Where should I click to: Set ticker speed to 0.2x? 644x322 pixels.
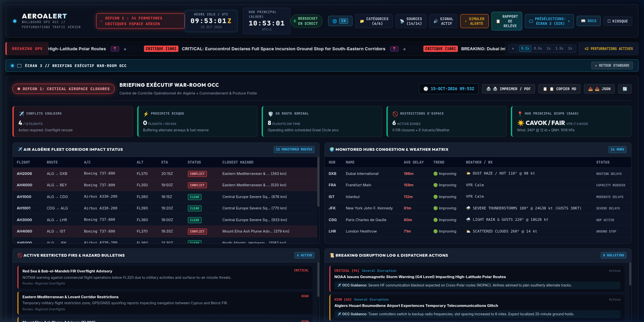coord(525,49)
